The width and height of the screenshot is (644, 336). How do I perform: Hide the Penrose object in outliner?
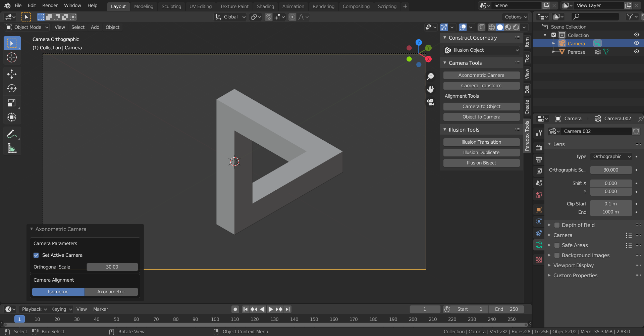point(636,52)
